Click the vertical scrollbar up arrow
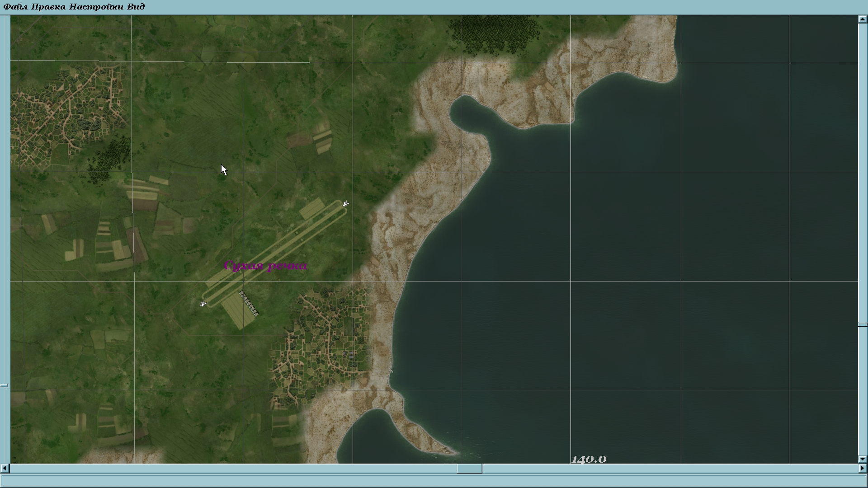The image size is (868, 488). [x=863, y=19]
